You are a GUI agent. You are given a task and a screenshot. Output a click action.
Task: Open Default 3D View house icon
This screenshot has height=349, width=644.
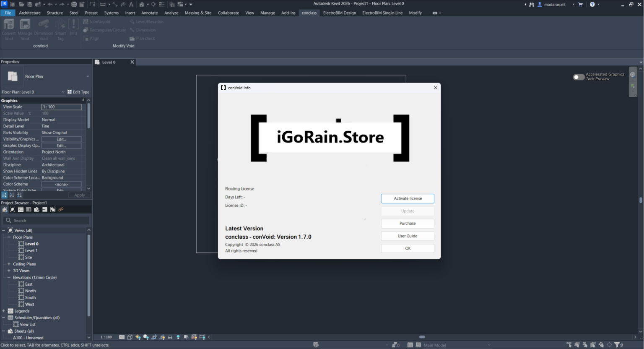click(142, 4)
